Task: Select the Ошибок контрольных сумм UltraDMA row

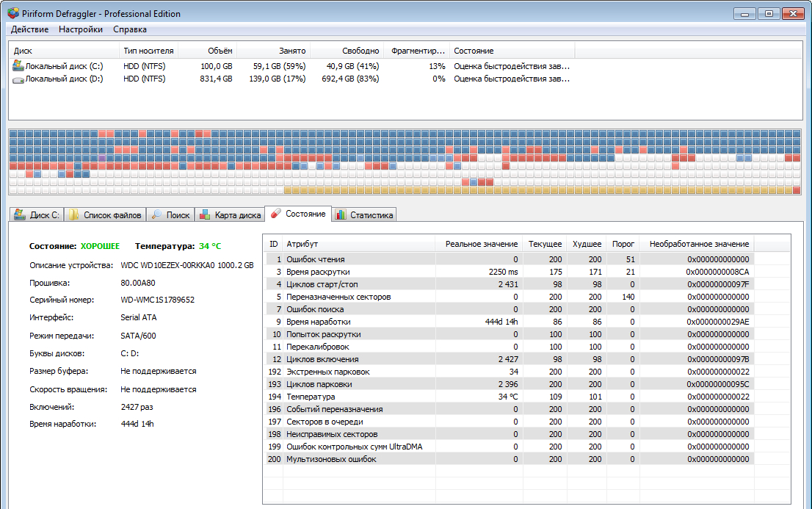Action: click(x=510, y=447)
